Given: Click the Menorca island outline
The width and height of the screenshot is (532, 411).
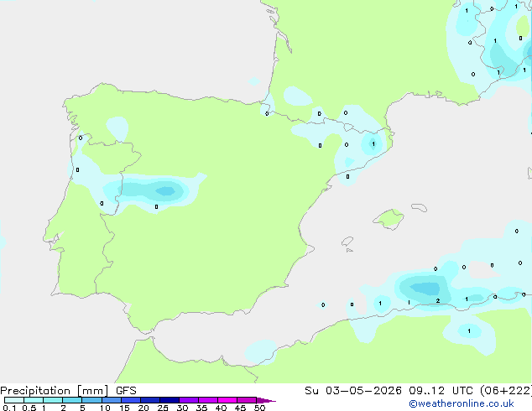Looking at the screenshot, I should 420,207.
